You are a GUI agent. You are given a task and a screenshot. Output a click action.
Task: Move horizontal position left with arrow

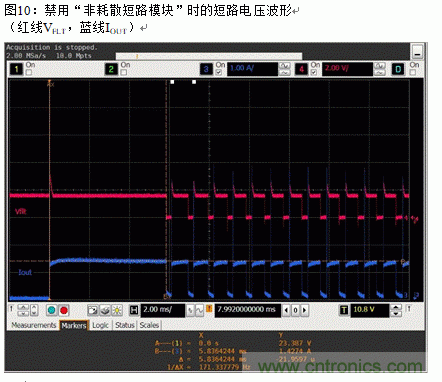tap(286, 310)
